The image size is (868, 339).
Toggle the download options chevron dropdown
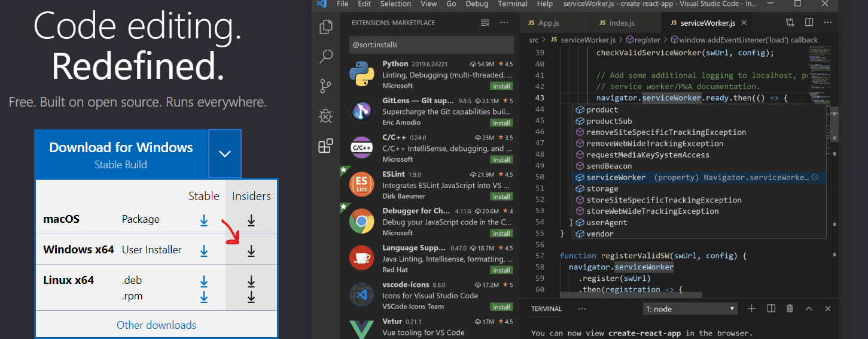pyautogui.click(x=225, y=153)
